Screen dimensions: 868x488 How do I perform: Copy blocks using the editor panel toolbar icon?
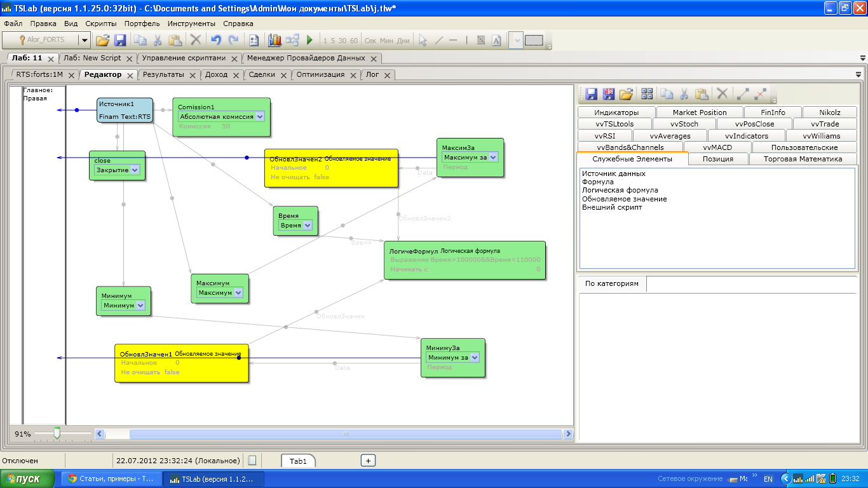[667, 94]
